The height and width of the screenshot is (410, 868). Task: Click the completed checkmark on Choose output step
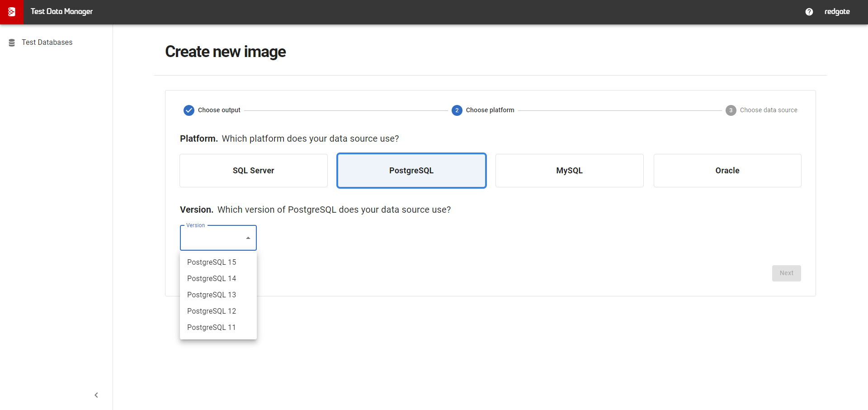coord(189,110)
